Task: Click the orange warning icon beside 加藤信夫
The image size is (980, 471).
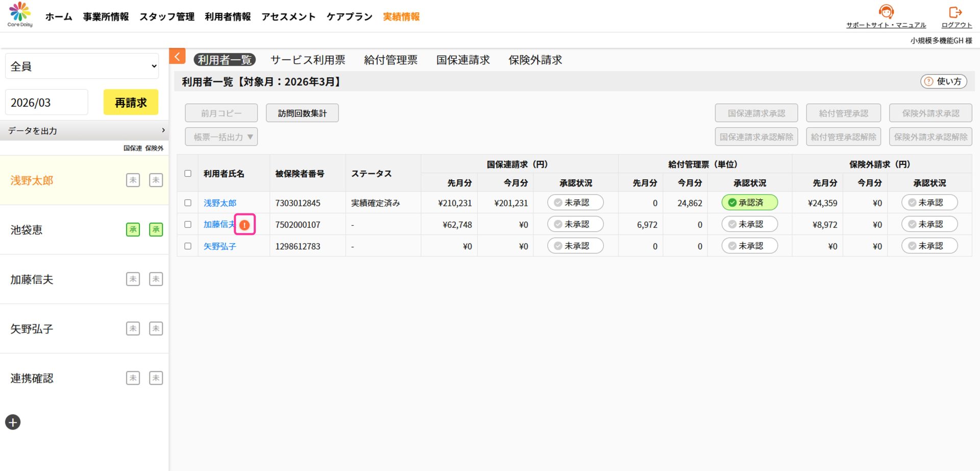Action: (x=244, y=225)
